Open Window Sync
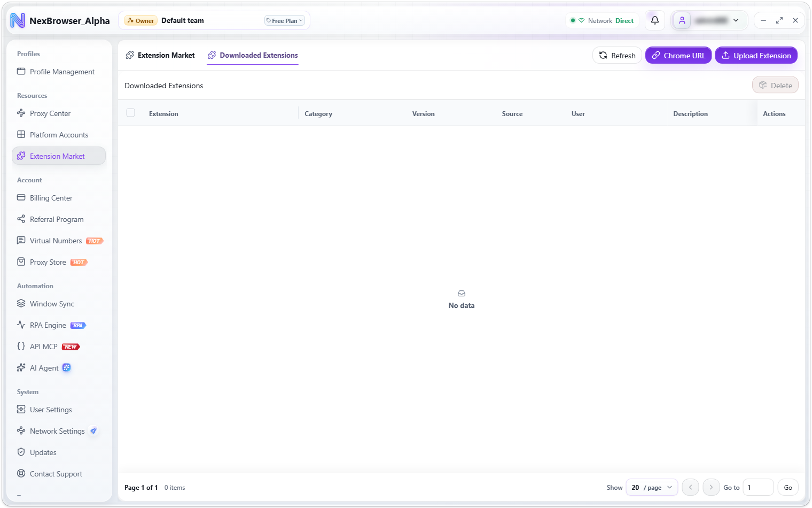 [59, 304]
